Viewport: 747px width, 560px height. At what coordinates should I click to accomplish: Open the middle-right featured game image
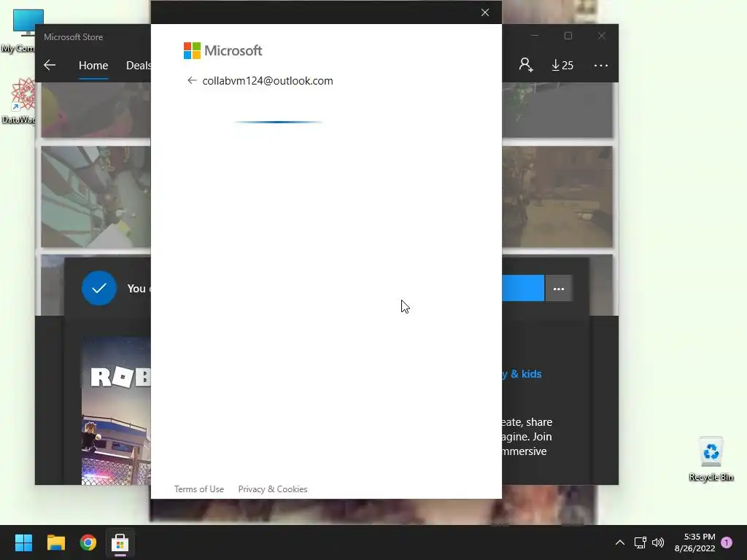pyautogui.click(x=557, y=197)
